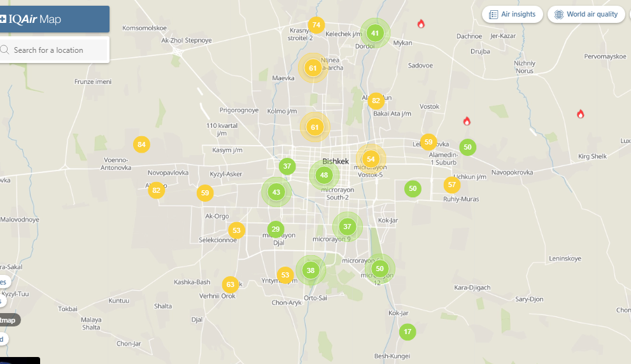Click the Nizhniy Norus label

[525, 67]
